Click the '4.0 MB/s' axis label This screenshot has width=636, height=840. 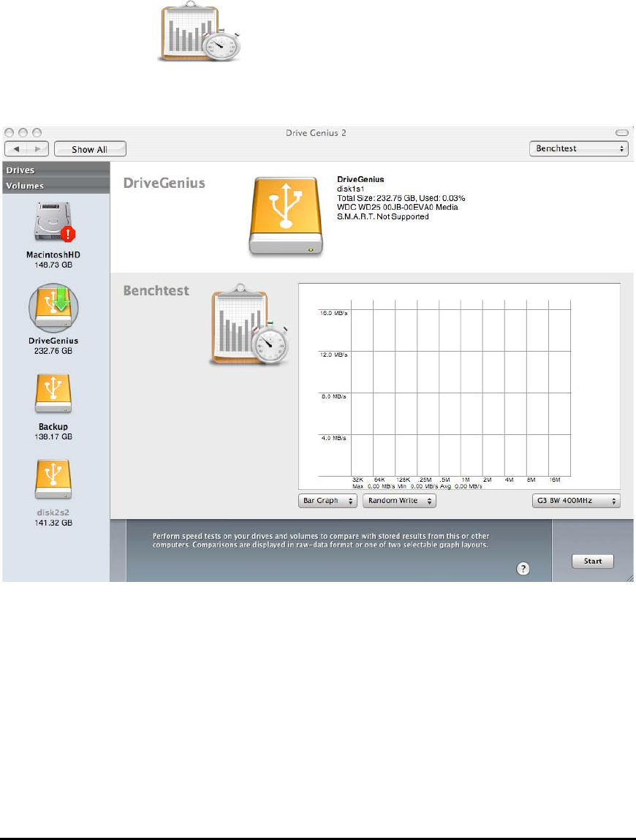pos(333,438)
